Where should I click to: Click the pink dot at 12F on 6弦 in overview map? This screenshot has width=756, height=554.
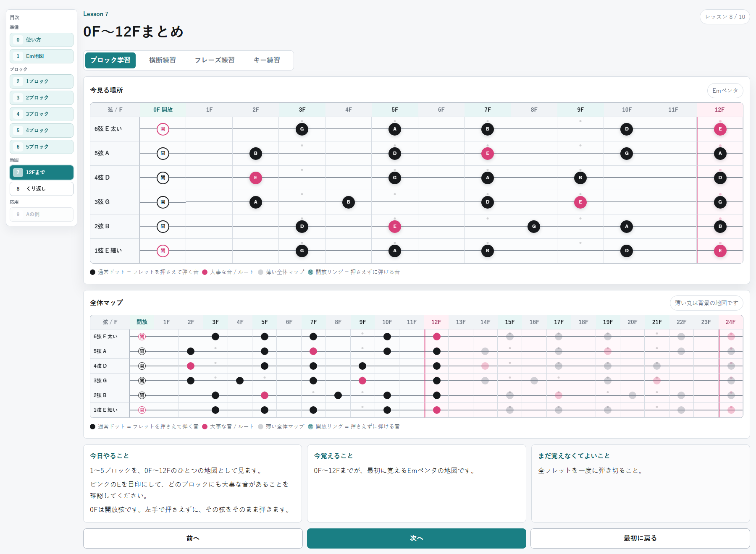coord(437,337)
